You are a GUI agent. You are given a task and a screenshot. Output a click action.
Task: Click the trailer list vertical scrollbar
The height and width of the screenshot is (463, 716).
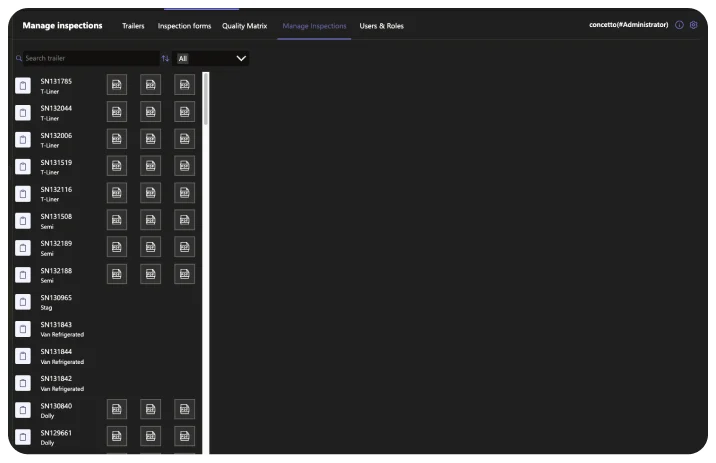[206, 98]
